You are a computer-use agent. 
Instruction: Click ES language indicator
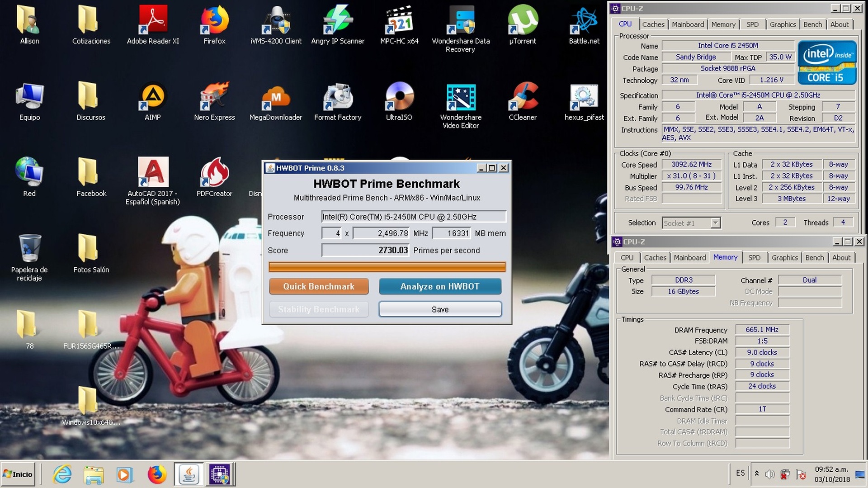coord(740,473)
